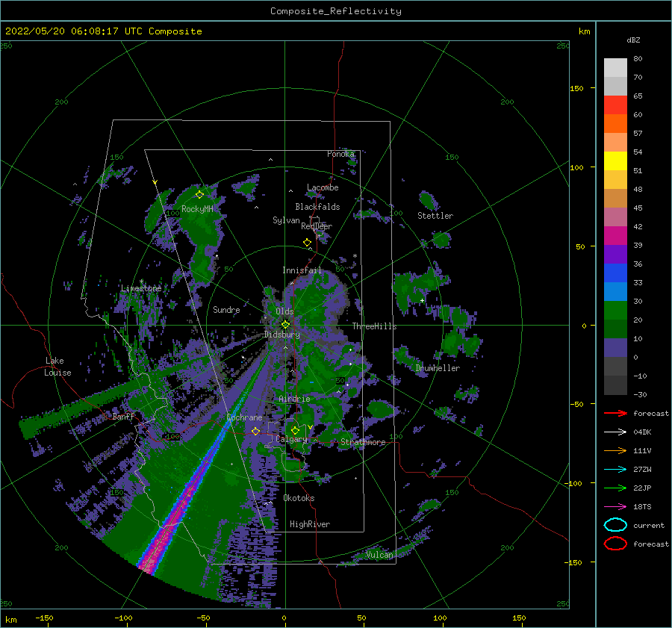
Task: Click the orange 111V arrow icon
Action: click(x=615, y=450)
